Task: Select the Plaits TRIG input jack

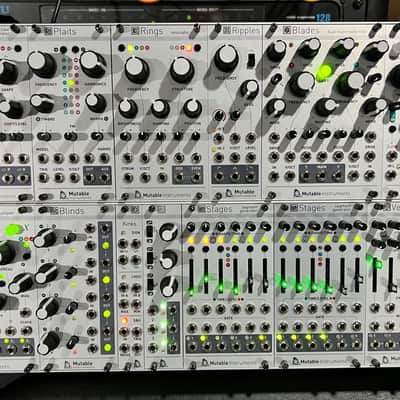Action: [x=43, y=177]
